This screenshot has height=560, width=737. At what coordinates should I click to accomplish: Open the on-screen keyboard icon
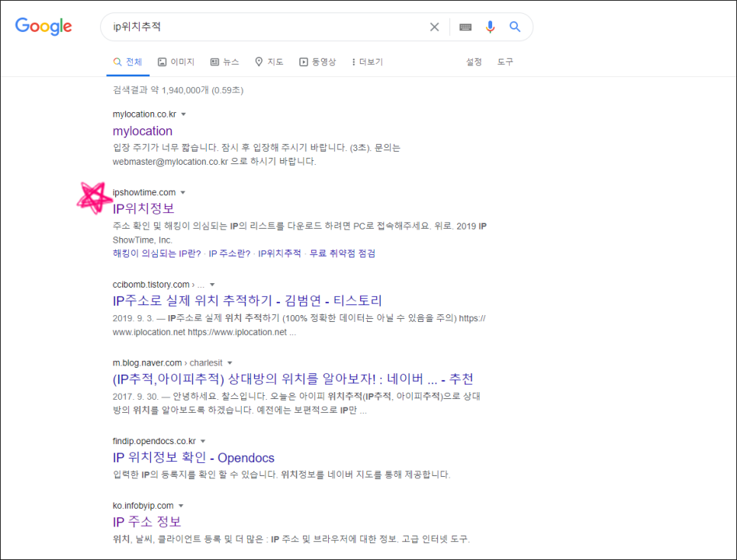(465, 27)
